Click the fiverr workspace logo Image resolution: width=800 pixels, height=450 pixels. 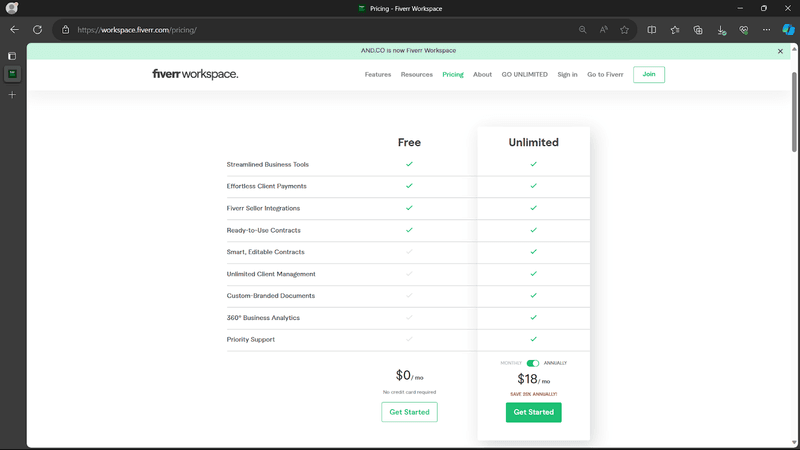tap(195, 74)
